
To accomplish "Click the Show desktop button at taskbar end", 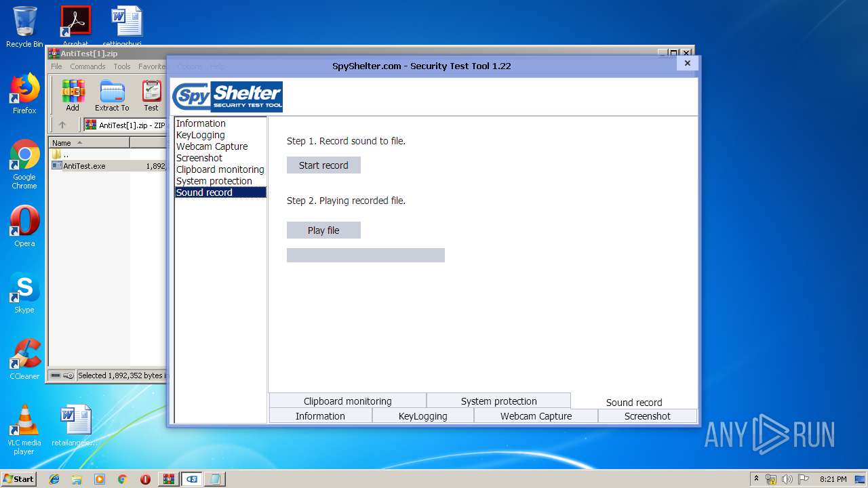I will tap(861, 479).
